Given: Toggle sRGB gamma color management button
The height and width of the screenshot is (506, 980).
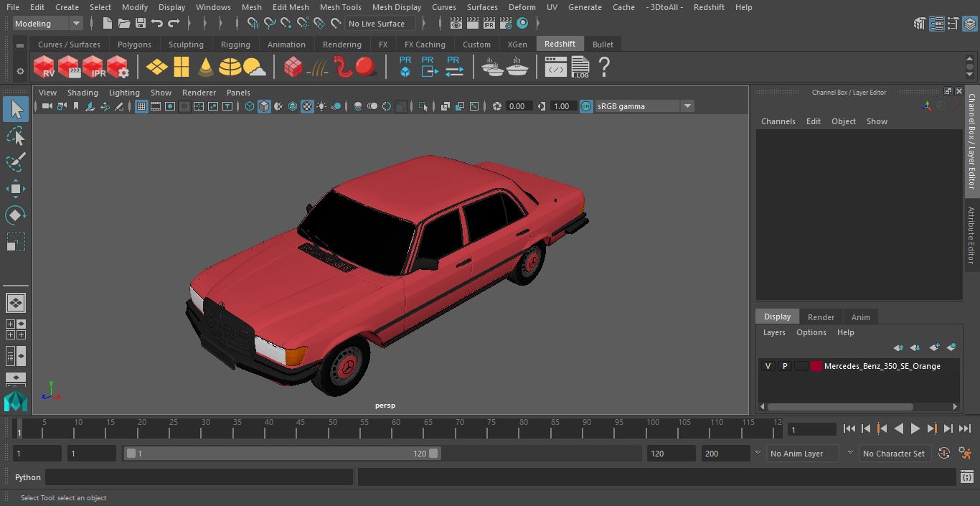Looking at the screenshot, I should [x=586, y=106].
